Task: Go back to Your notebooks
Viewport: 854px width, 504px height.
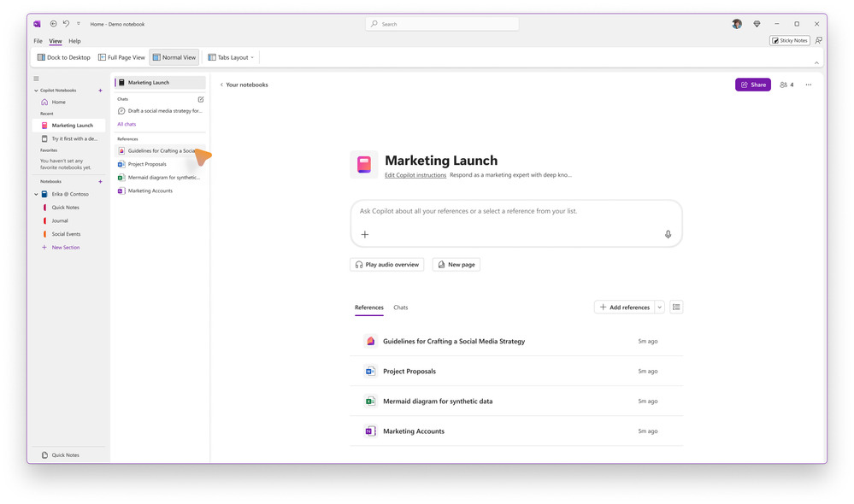Action: (244, 85)
